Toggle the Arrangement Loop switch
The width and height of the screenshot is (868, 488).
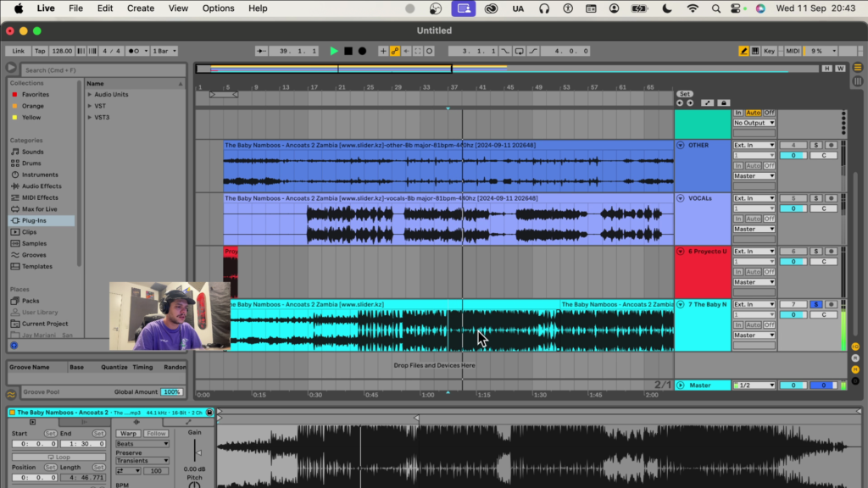pyautogui.click(x=520, y=51)
